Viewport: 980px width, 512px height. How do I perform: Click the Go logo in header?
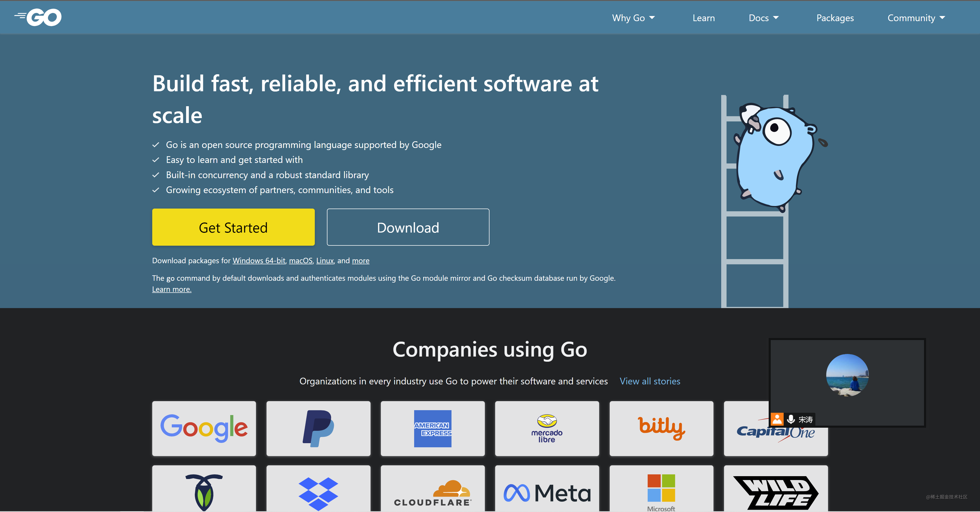point(38,18)
